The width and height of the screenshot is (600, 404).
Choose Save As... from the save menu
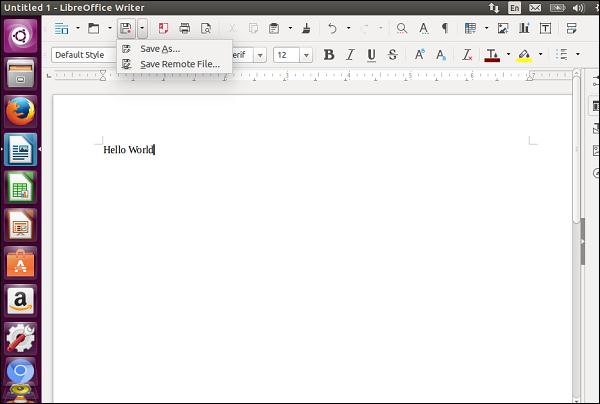click(160, 49)
